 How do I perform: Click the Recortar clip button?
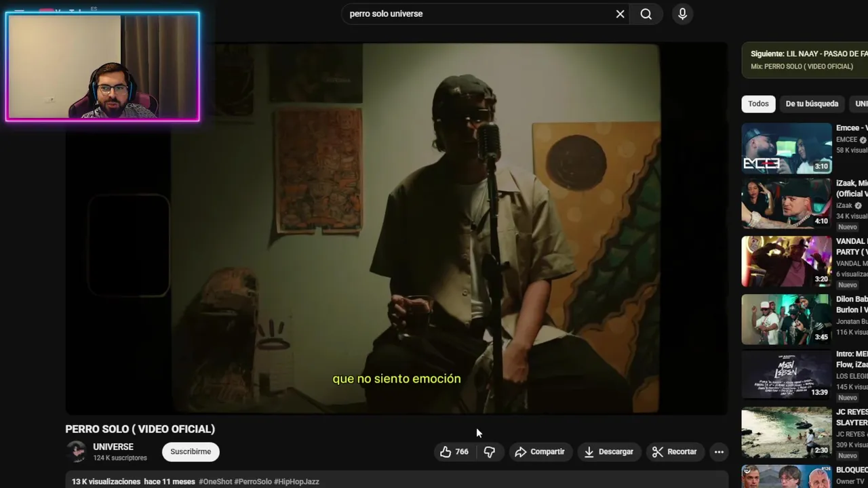[x=675, y=451]
